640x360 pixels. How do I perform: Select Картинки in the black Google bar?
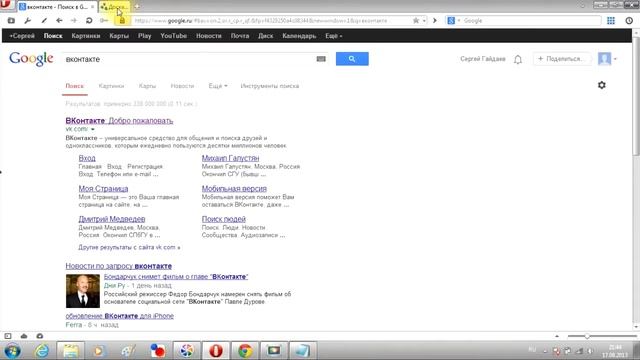(86, 36)
